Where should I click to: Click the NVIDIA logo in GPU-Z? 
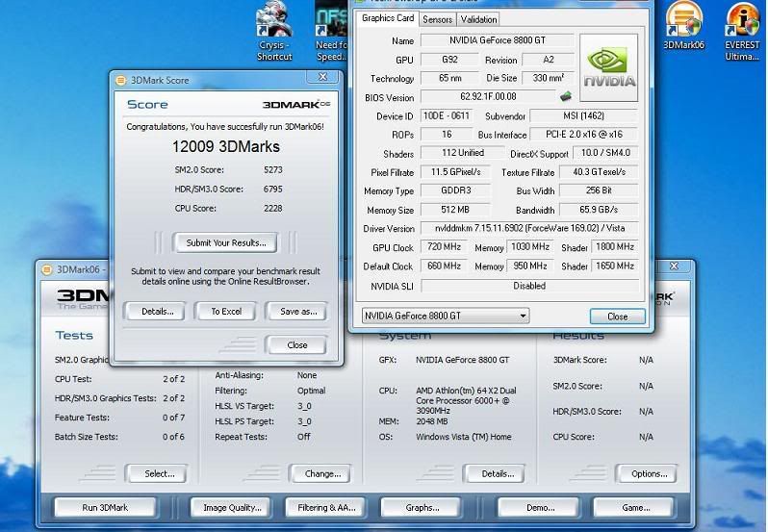coord(609,67)
